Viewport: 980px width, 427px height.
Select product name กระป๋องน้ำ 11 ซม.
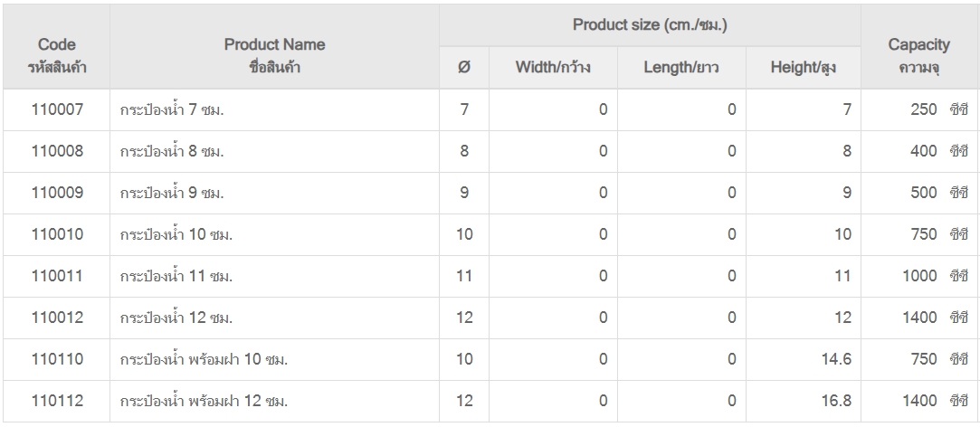[176, 277]
